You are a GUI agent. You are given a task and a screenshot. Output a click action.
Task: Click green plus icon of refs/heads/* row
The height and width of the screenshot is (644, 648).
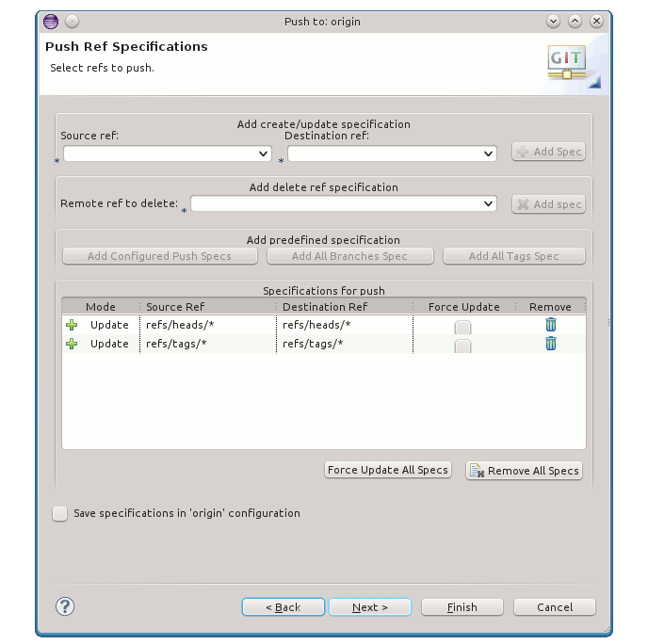(x=72, y=325)
